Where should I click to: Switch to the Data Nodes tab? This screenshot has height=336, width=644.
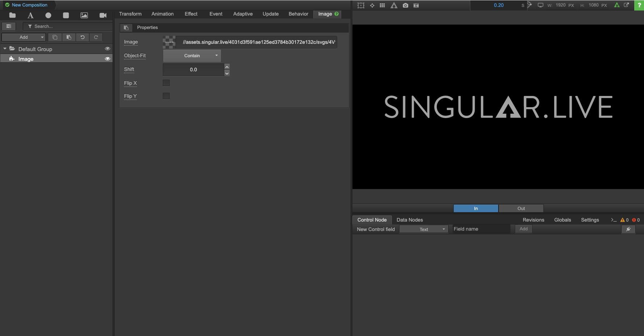410,220
